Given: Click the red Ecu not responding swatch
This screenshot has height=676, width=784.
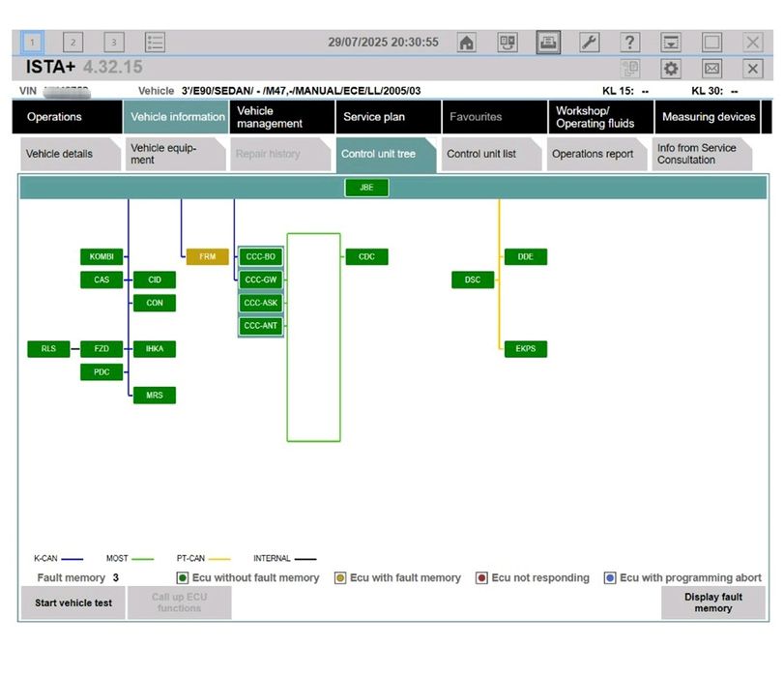Looking at the screenshot, I should 481,578.
